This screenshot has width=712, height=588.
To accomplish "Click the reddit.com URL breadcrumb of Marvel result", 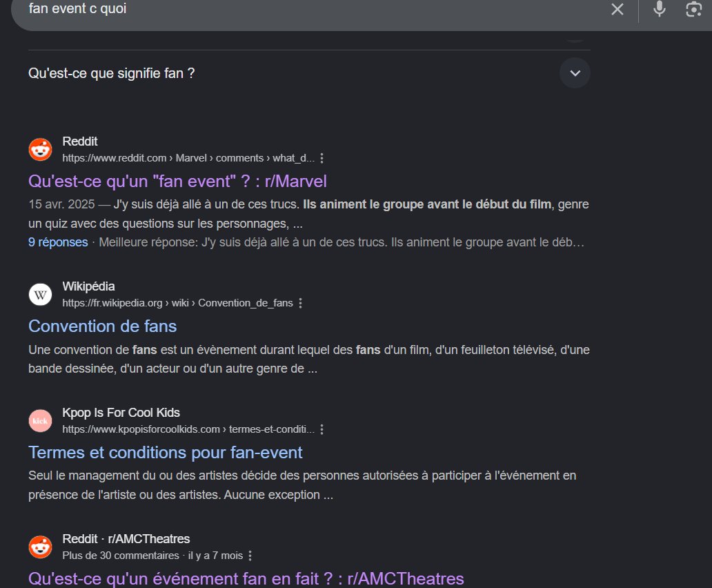I will tap(188, 158).
